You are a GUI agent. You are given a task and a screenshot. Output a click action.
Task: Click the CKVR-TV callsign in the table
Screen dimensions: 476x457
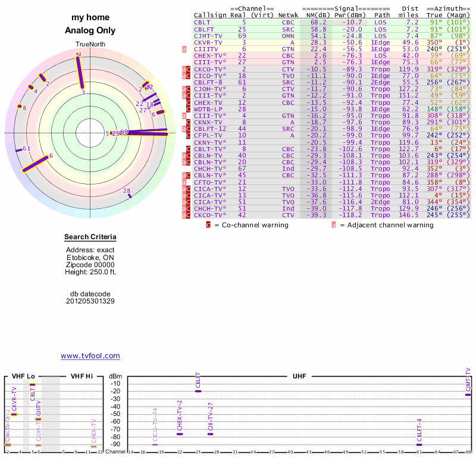pos(207,42)
